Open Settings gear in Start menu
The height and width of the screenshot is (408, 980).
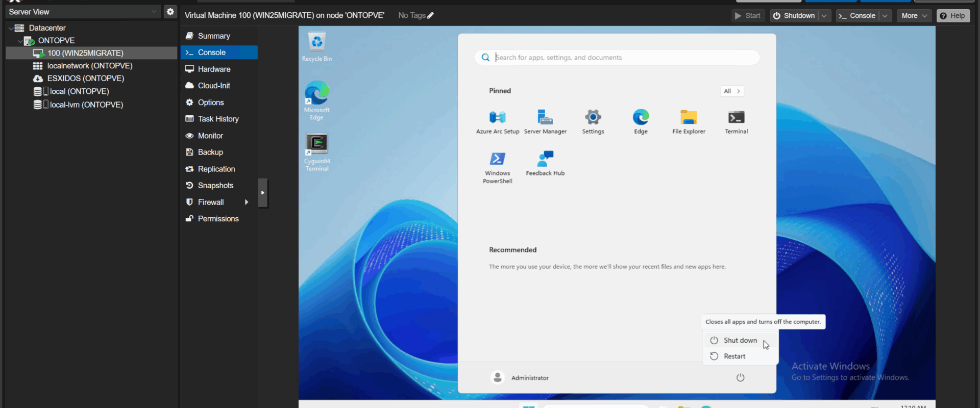tap(593, 122)
